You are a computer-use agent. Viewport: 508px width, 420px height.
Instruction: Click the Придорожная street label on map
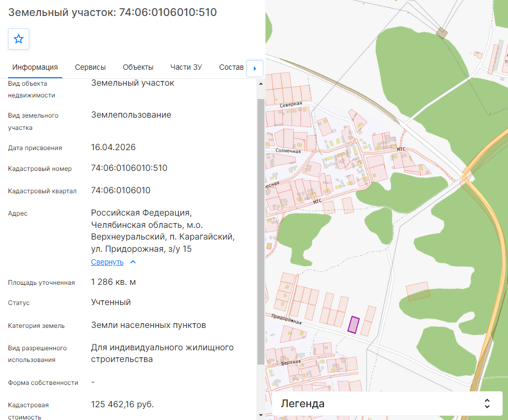(286, 319)
